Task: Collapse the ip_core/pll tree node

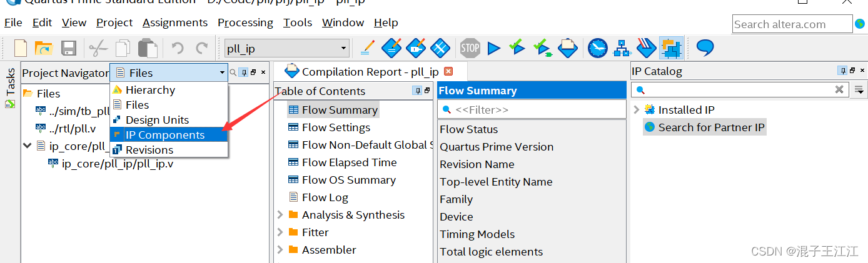Action: [x=27, y=146]
